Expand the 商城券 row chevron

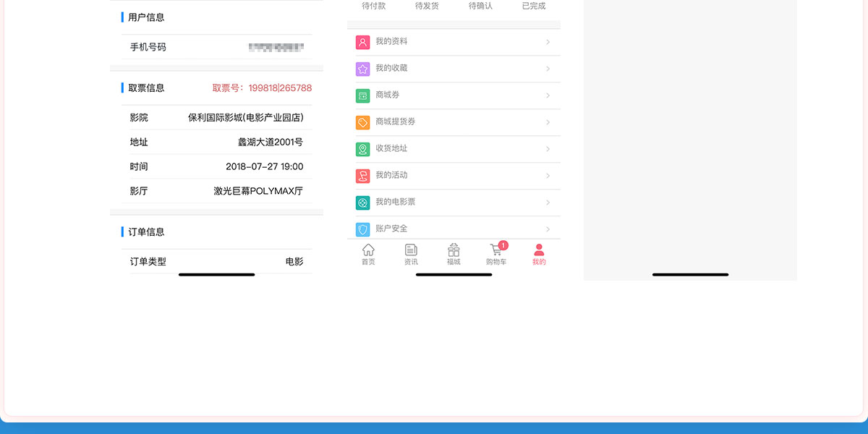point(548,95)
